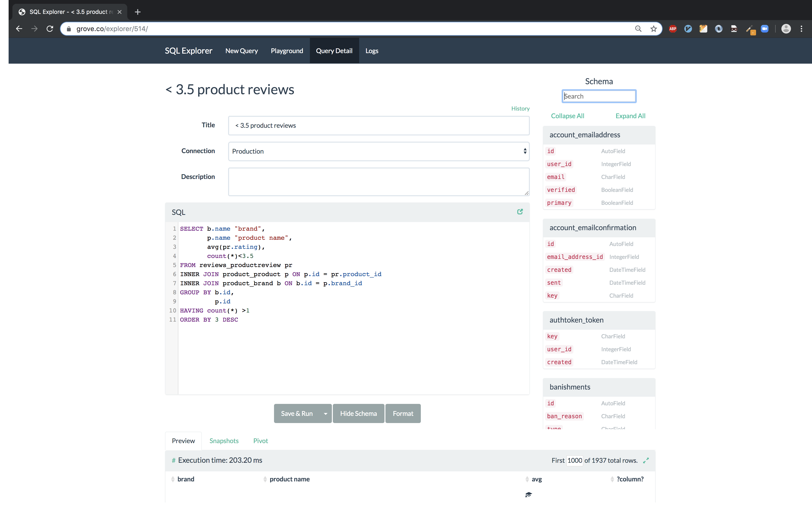Sort results by avg column

tap(536, 479)
